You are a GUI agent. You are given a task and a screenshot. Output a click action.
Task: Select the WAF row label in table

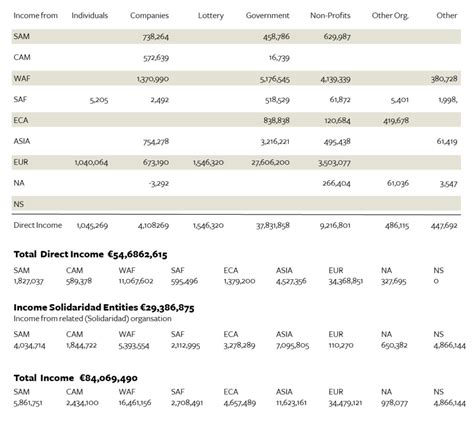point(22,78)
